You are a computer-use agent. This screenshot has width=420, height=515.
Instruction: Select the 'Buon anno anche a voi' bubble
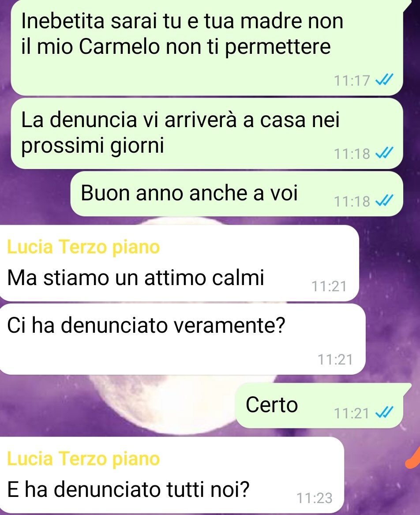click(x=237, y=194)
